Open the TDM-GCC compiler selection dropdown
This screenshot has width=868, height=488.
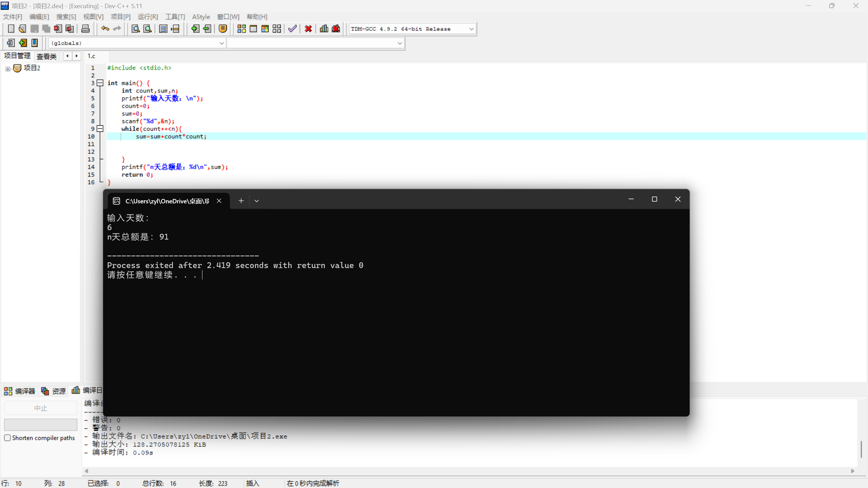point(471,29)
